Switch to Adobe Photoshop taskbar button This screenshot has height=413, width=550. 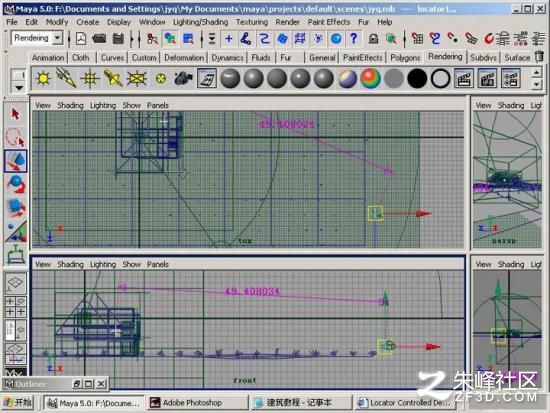click(x=197, y=402)
